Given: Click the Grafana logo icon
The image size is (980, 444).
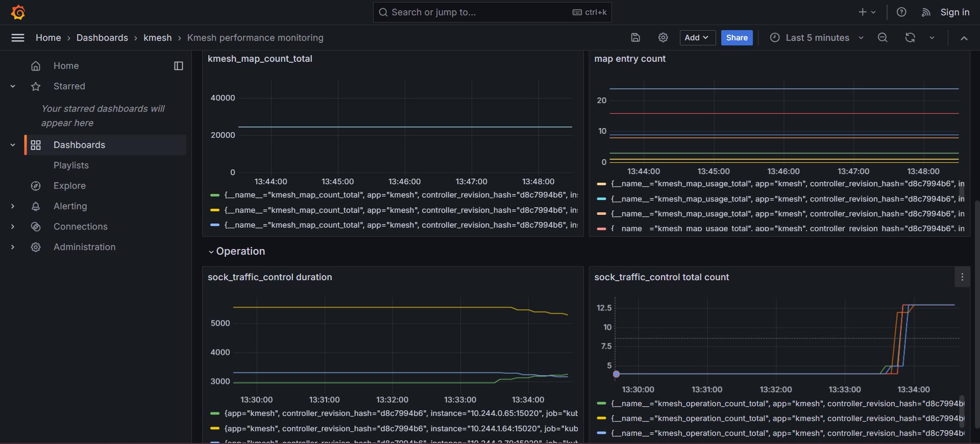Looking at the screenshot, I should coord(18,12).
